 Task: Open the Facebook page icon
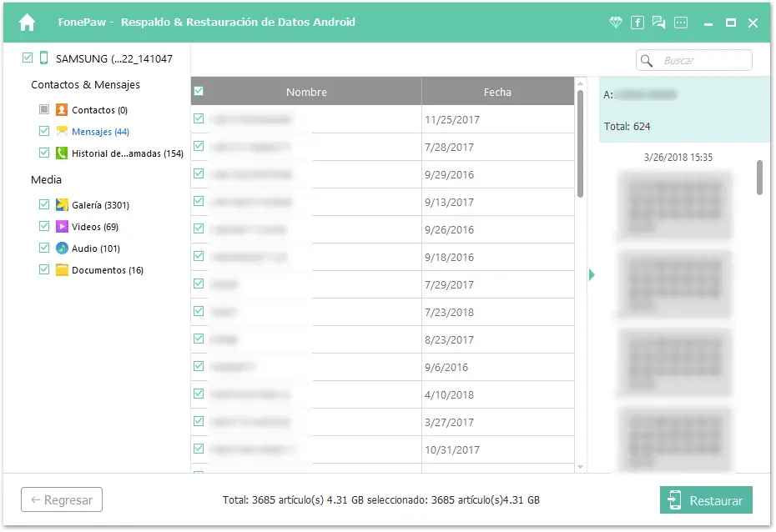pyautogui.click(x=637, y=23)
